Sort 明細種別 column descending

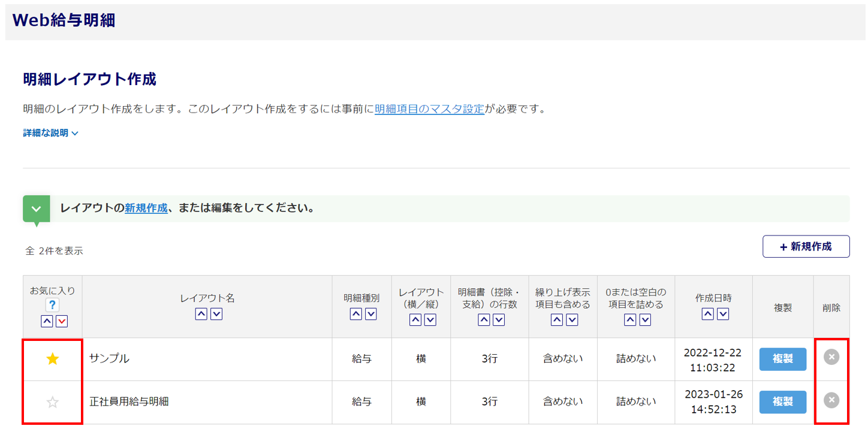click(371, 313)
